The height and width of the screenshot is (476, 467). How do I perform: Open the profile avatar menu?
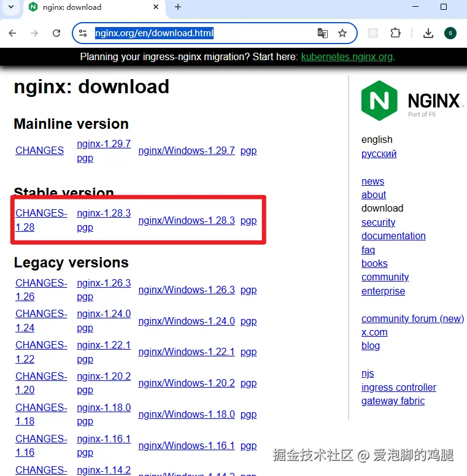tap(450, 33)
